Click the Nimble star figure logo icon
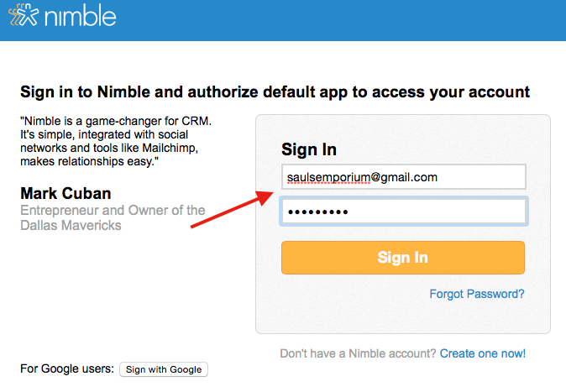 coord(24,15)
